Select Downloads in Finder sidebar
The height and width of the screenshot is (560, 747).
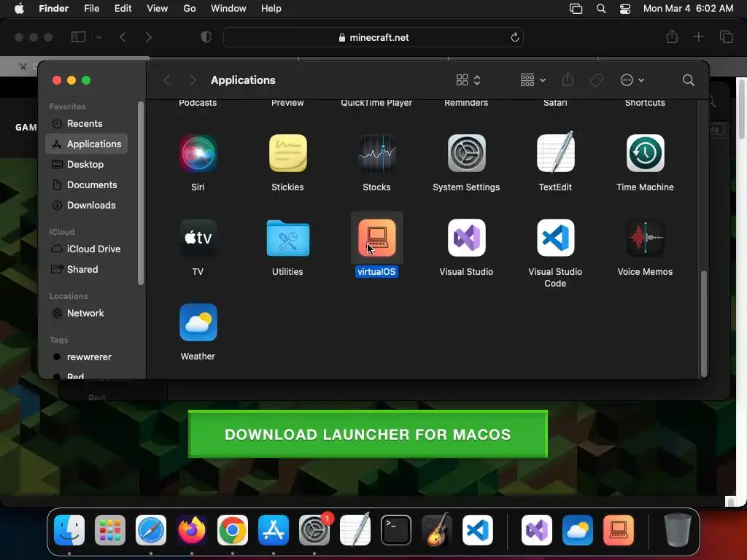(86, 205)
